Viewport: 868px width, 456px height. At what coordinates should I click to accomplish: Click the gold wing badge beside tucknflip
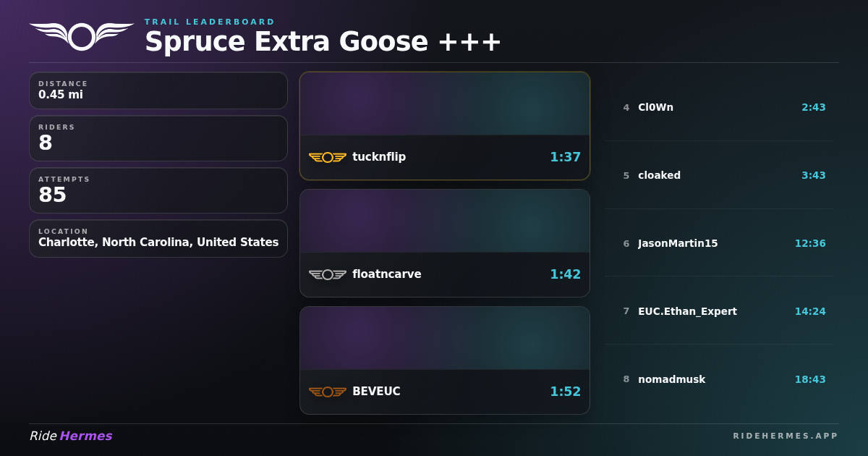[327, 157]
